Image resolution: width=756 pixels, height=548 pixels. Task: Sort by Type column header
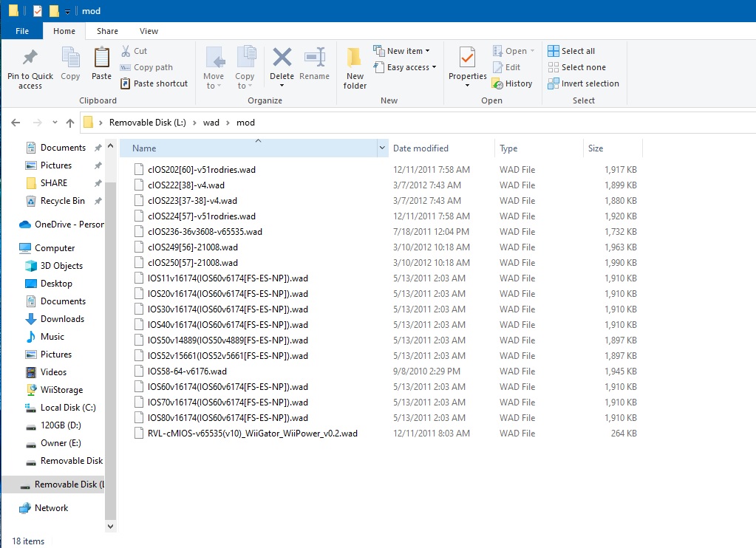[539, 148]
